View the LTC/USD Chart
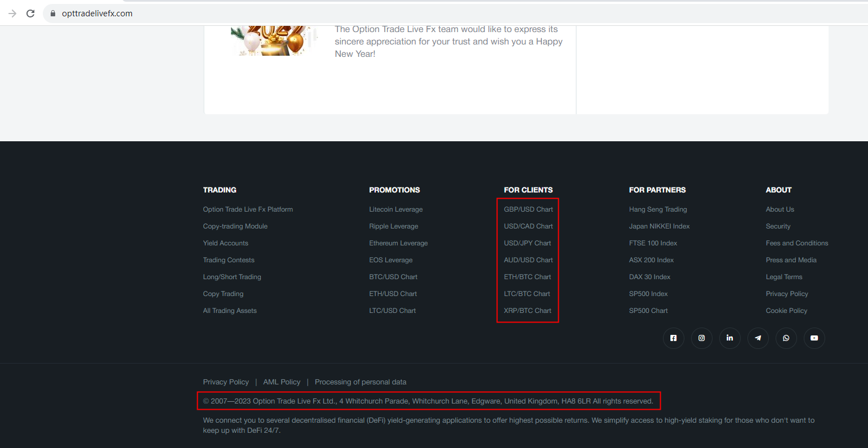Screen dimensions: 868x448 (x=393, y=311)
